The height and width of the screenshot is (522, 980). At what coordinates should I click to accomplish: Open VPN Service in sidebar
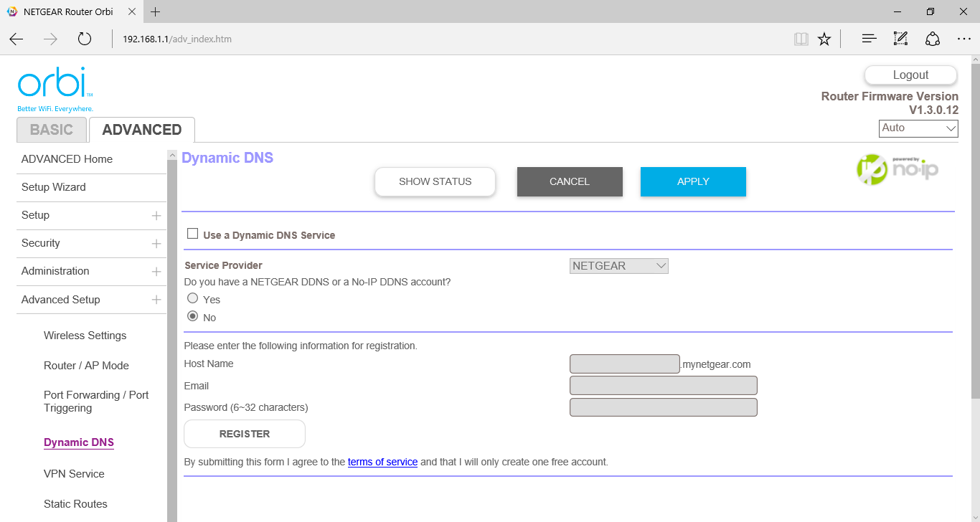pyautogui.click(x=74, y=474)
